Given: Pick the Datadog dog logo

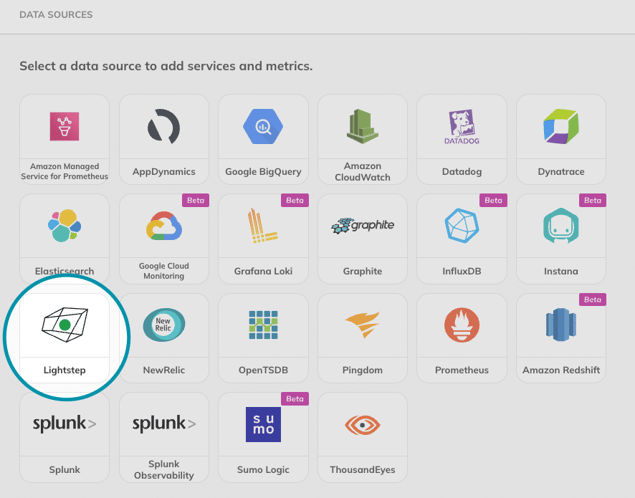Looking at the screenshot, I should 462,127.
